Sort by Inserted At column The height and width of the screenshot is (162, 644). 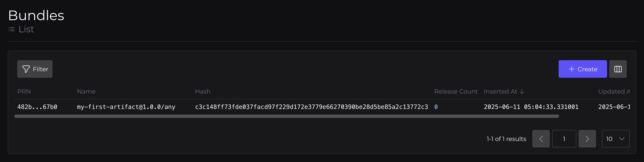click(x=500, y=92)
